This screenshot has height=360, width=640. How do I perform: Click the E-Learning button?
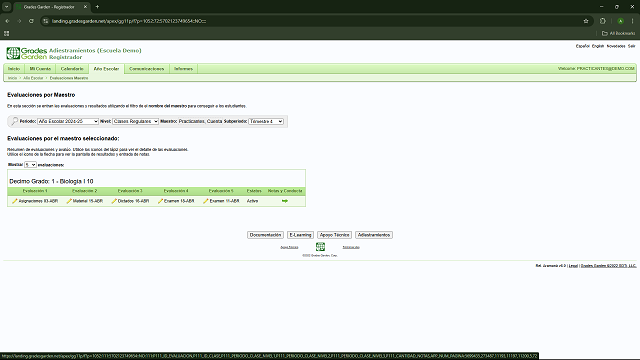(x=300, y=235)
